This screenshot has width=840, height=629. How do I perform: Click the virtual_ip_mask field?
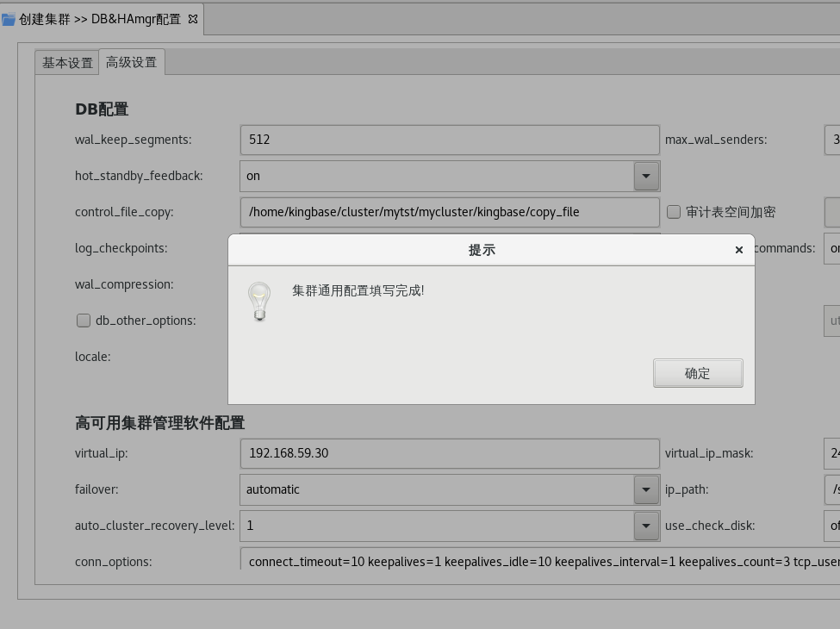click(832, 453)
